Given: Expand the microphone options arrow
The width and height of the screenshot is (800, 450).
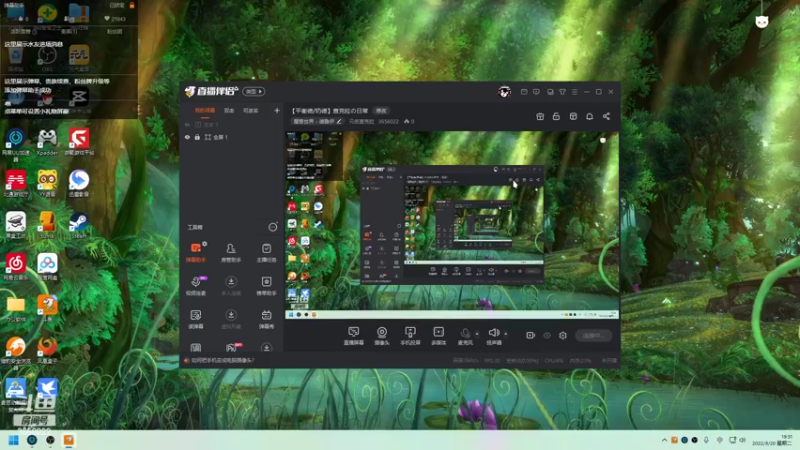Looking at the screenshot, I should tap(477, 334).
